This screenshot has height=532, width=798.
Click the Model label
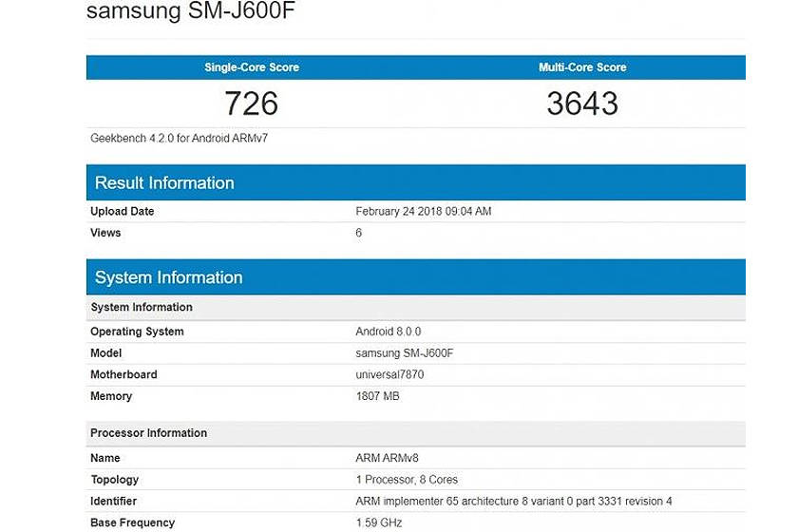tap(105, 352)
